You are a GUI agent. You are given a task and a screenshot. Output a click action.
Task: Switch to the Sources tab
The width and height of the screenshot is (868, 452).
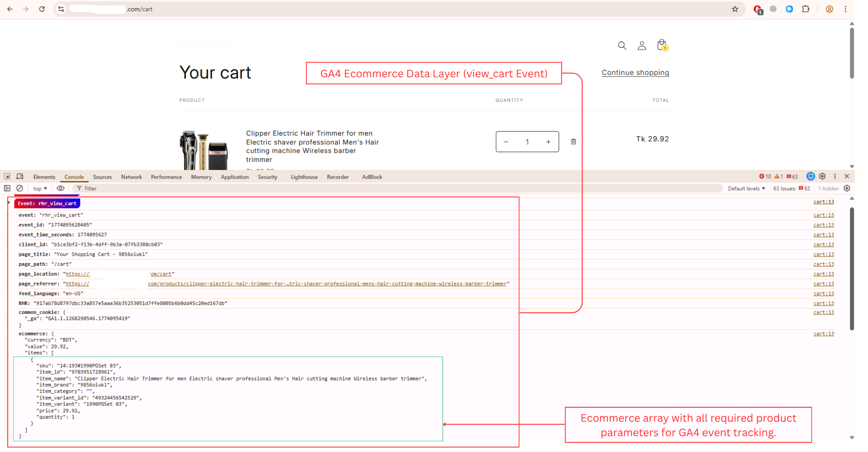tap(103, 177)
